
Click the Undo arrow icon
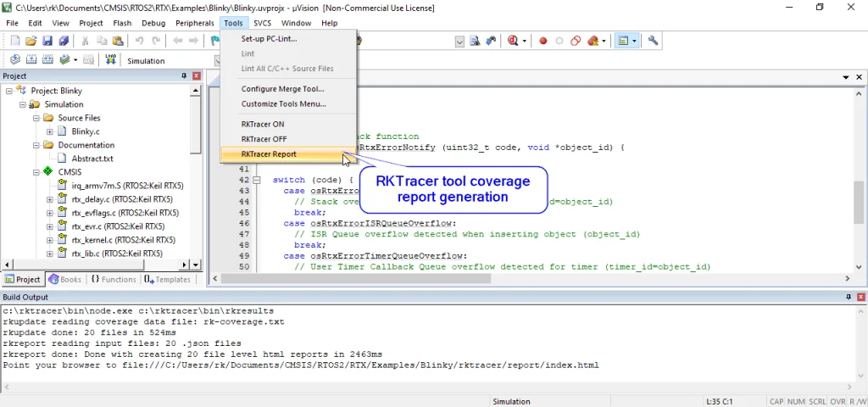click(x=140, y=41)
